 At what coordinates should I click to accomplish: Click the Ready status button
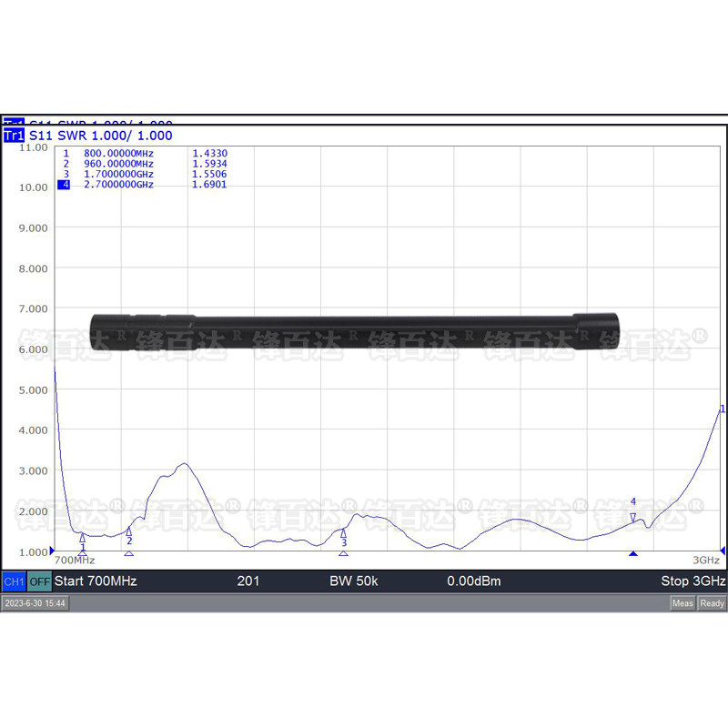(x=712, y=603)
